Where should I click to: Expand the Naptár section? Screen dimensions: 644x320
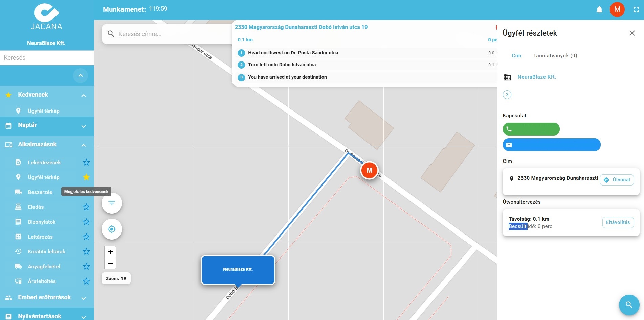pyautogui.click(x=84, y=126)
